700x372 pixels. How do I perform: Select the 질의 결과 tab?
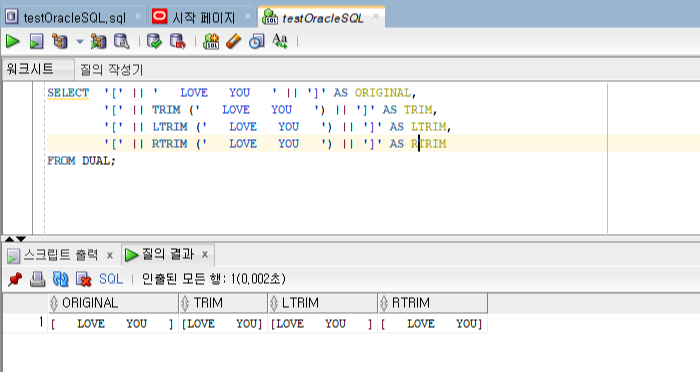(x=167, y=255)
